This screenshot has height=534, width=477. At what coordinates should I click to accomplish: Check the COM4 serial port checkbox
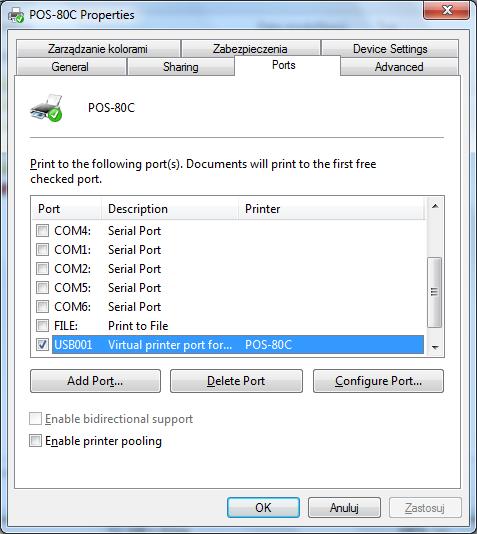(43, 231)
